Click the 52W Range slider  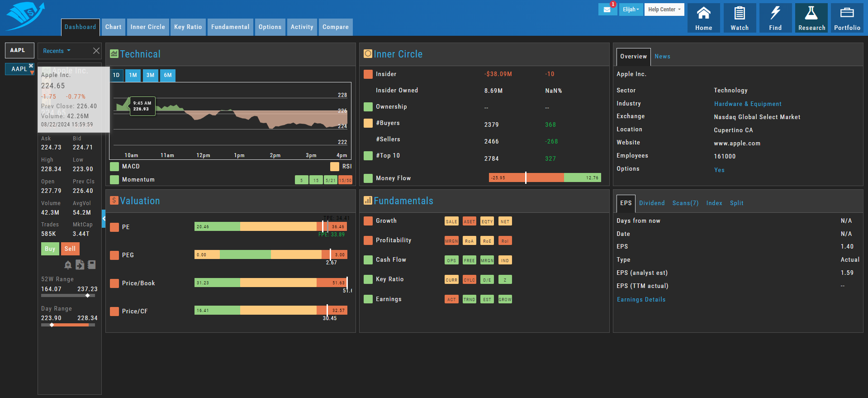(x=68, y=296)
